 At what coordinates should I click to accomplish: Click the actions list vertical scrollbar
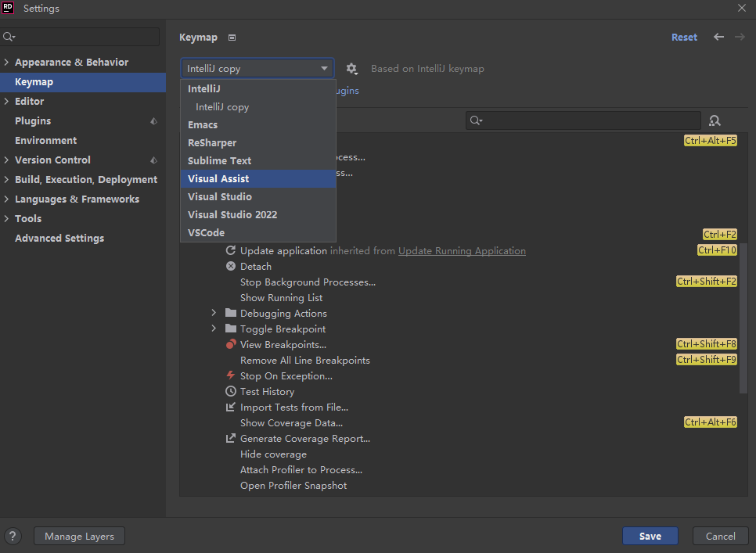[743, 318]
